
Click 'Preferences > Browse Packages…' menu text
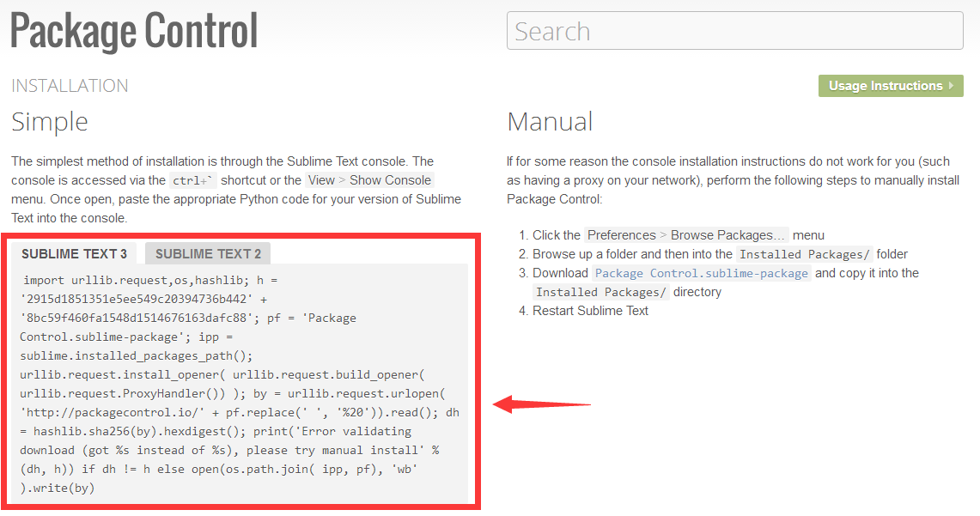coord(686,235)
